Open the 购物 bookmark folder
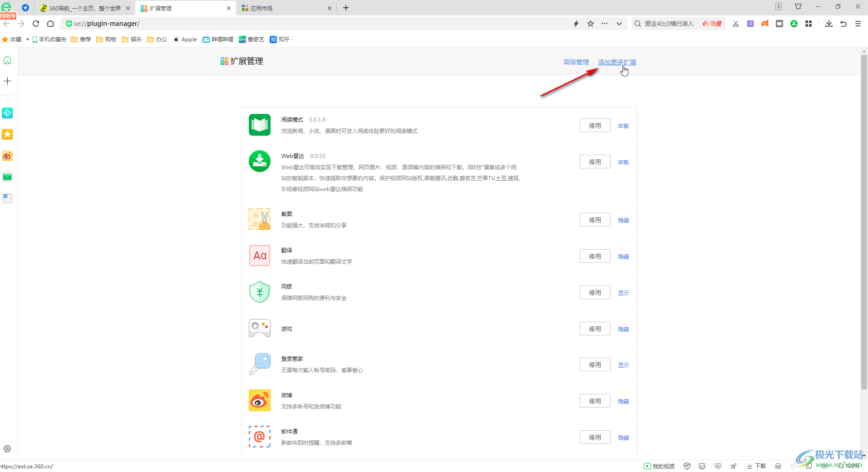The width and height of the screenshot is (868, 472). [106, 39]
